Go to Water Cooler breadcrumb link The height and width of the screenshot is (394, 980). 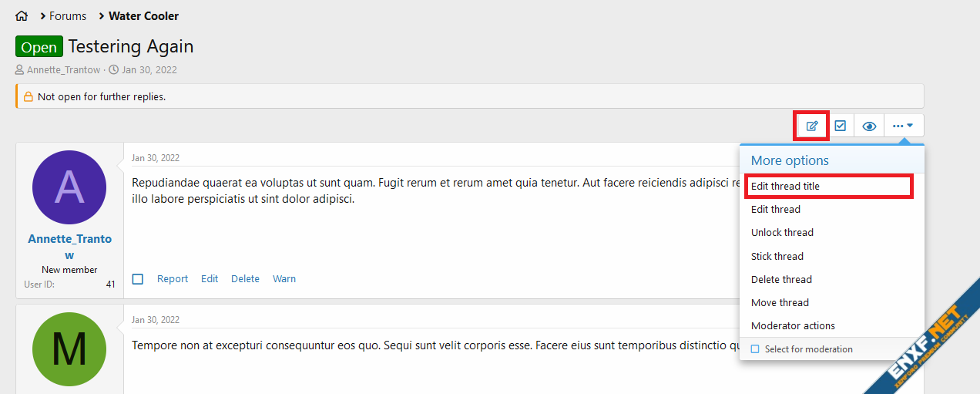(143, 16)
